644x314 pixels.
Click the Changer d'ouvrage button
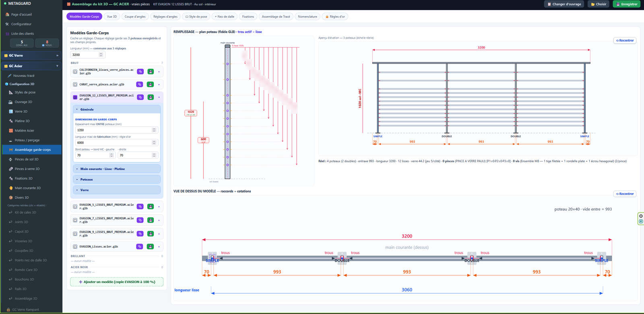[565, 4]
